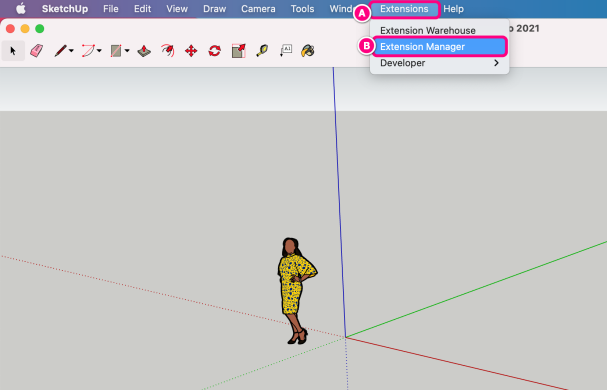Expand the Shape tool dropdown arrow
This screenshot has height=390, width=607.
click(x=127, y=51)
